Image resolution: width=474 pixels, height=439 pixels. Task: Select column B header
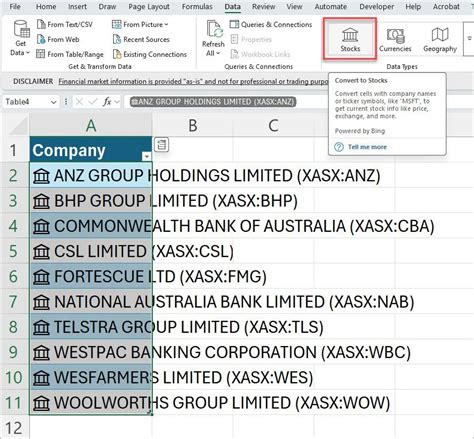click(x=193, y=125)
